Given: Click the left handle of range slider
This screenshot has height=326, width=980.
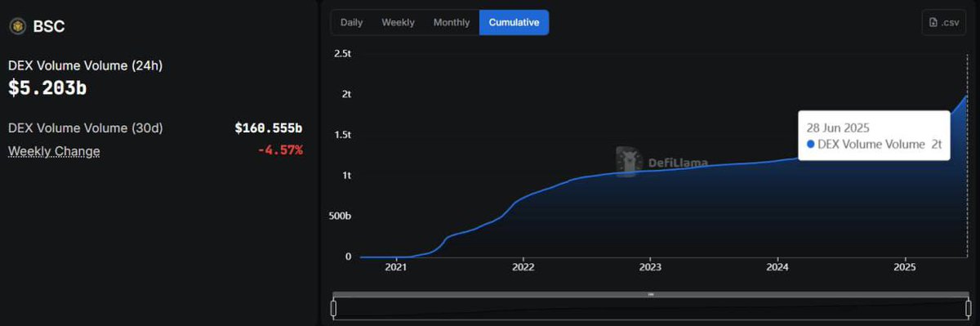Looking at the screenshot, I should point(333,307).
